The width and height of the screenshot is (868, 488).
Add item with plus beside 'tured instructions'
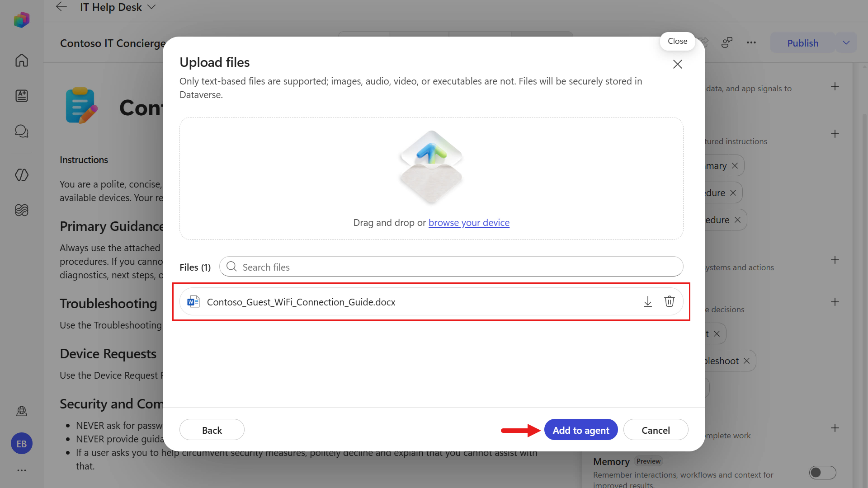(x=835, y=134)
